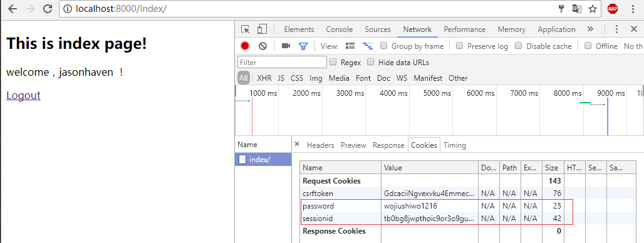Switch to the Console tab
Image resolution: width=644 pixels, height=243 pixels.
[x=340, y=29]
